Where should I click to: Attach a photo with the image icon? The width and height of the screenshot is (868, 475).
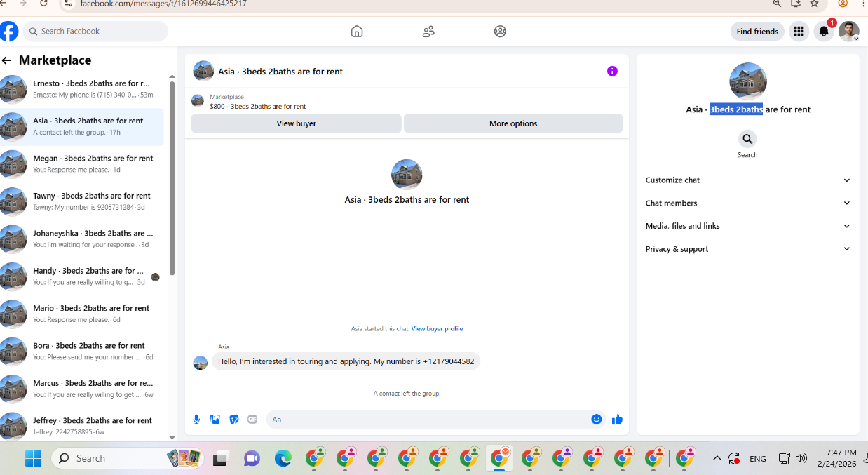[215, 420]
